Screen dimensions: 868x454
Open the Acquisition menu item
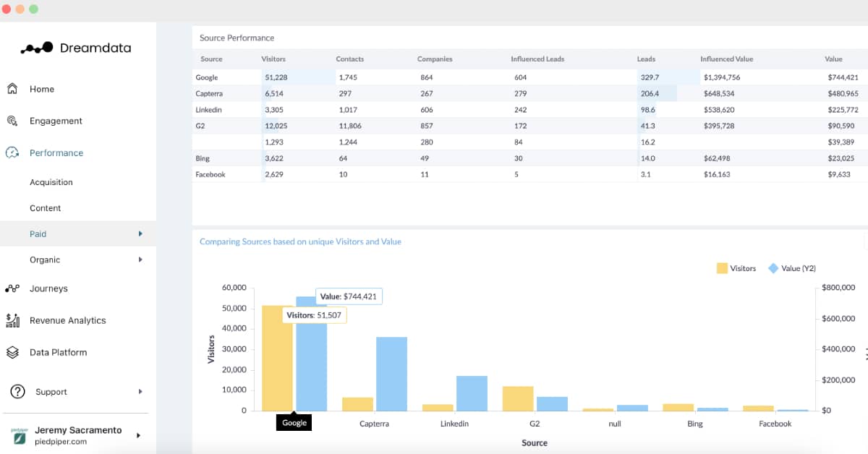(x=51, y=182)
